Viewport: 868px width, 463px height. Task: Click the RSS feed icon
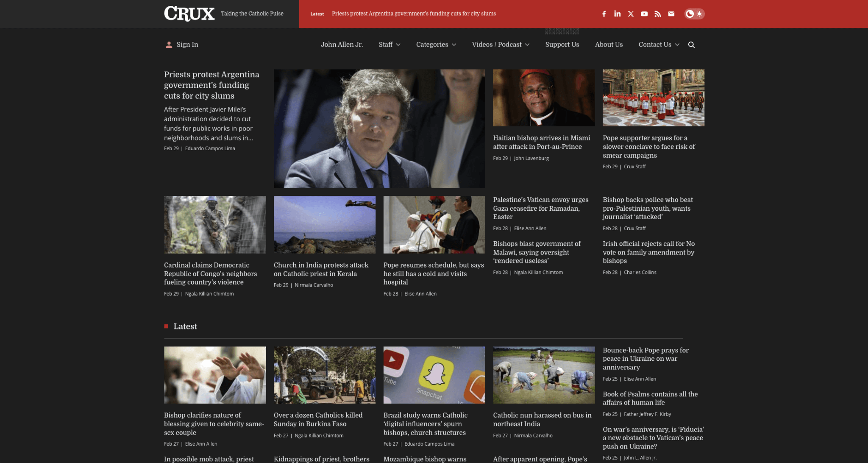click(x=657, y=14)
